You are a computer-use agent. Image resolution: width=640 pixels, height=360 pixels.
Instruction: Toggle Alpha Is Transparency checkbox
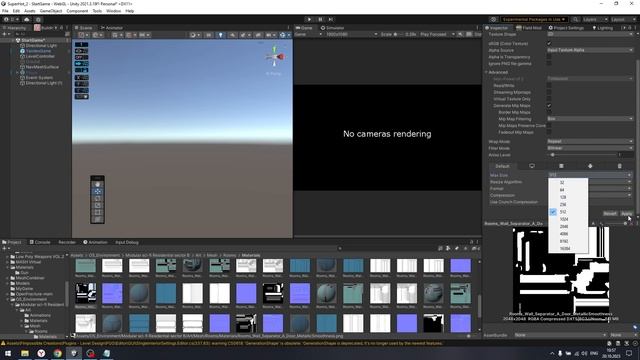pos(549,57)
